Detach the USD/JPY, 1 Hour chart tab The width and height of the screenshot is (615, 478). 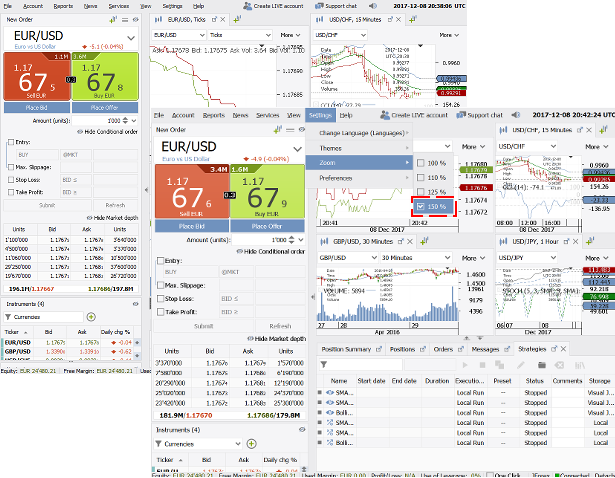566,242
